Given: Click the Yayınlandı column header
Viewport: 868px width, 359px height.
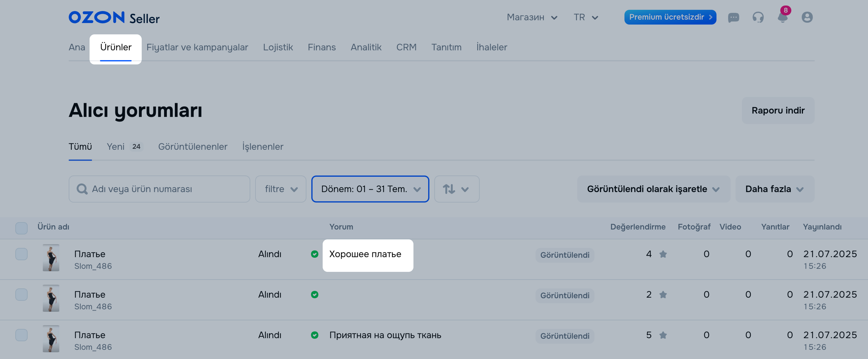Looking at the screenshot, I should pos(822,227).
